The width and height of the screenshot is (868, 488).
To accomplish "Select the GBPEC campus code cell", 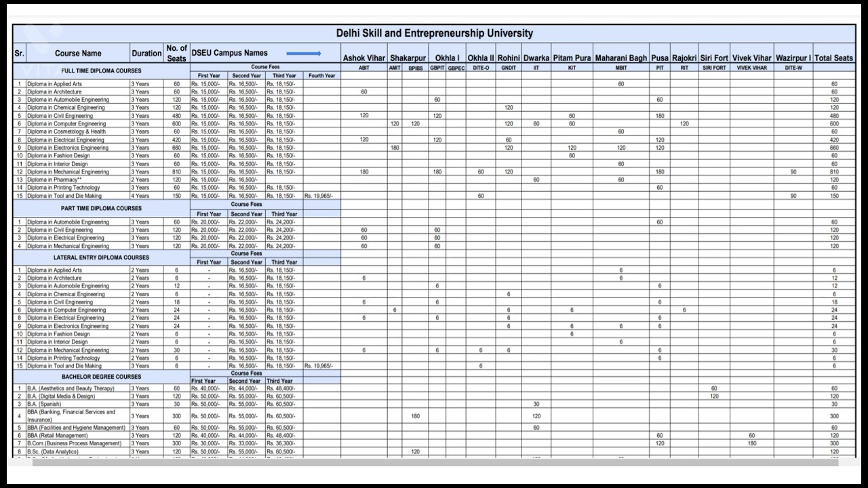I will (x=456, y=68).
